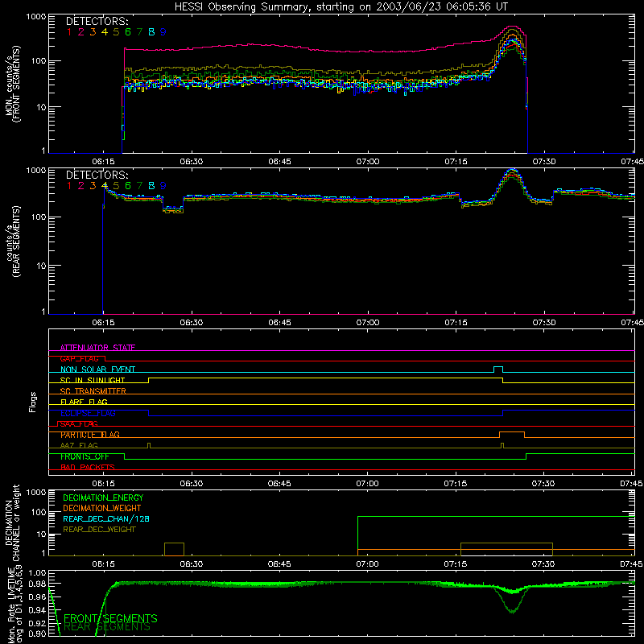Viewport: 644px width, 644px height.
Task: Select detector 5 in the front segments legend
Action: click(x=116, y=32)
